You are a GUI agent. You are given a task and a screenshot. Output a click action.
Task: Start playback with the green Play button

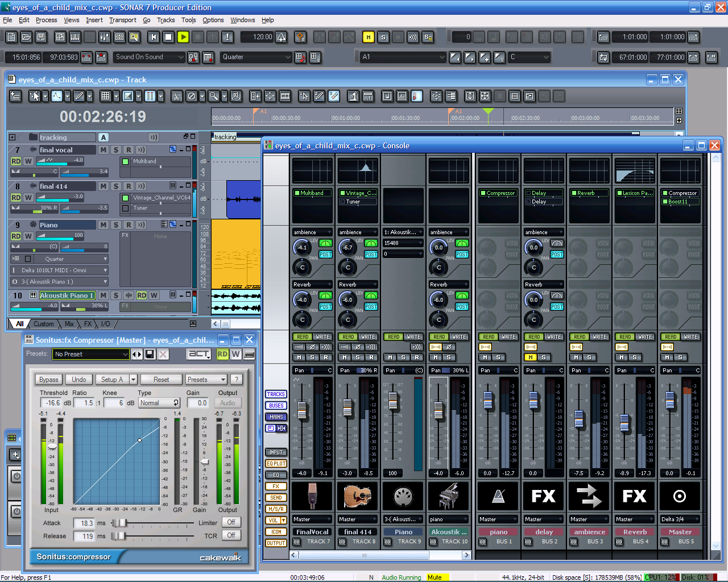tap(183, 37)
